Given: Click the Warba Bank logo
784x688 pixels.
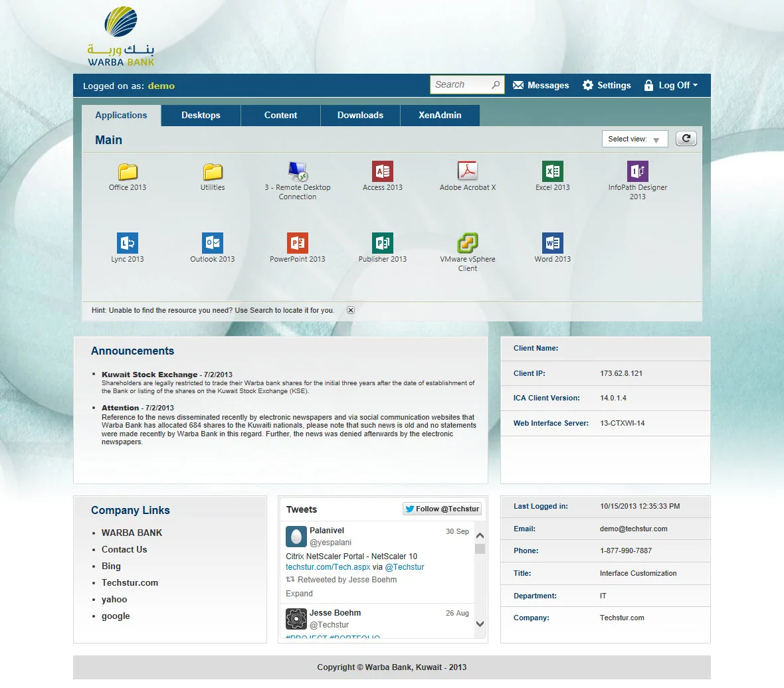Looking at the screenshot, I should [121, 36].
